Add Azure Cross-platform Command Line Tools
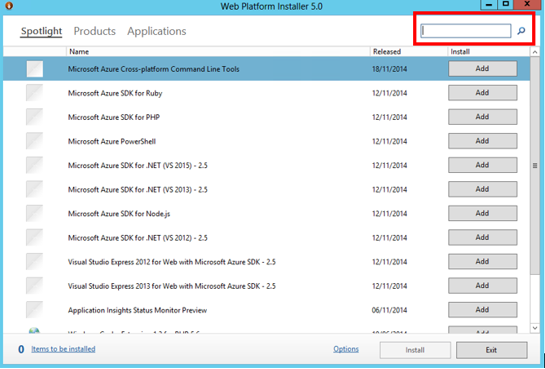The image size is (545, 369). (x=482, y=68)
